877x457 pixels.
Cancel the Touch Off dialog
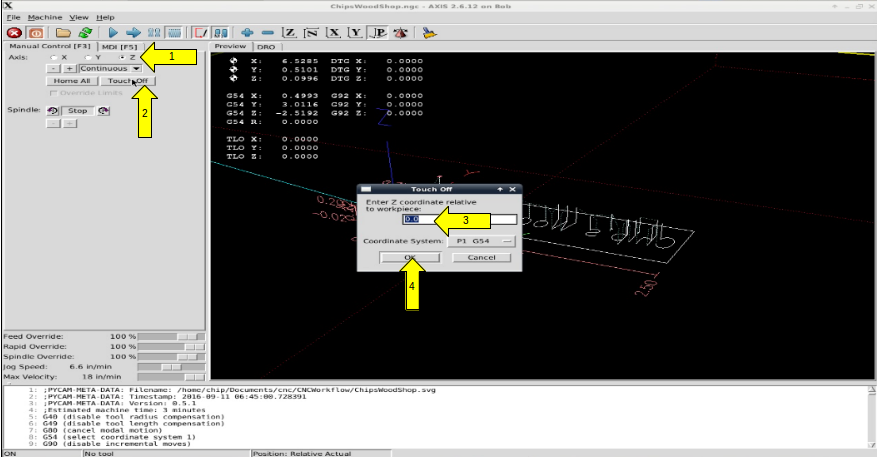click(x=482, y=257)
